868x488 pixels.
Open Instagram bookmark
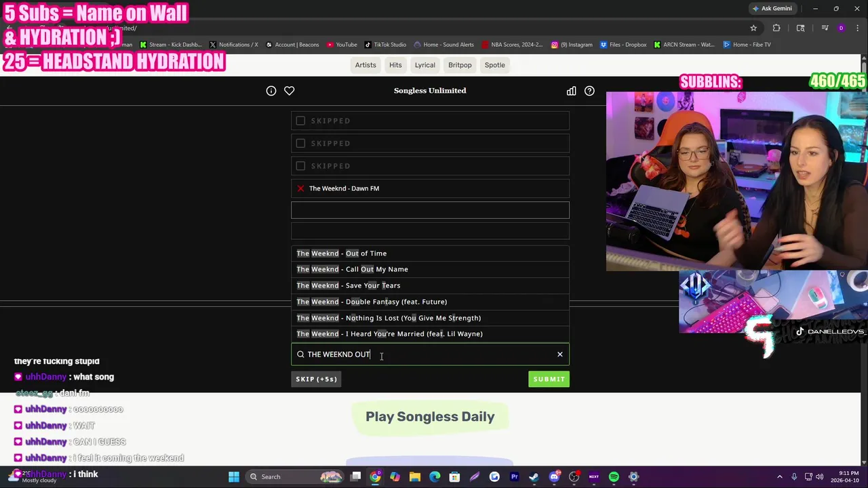pyautogui.click(x=572, y=45)
